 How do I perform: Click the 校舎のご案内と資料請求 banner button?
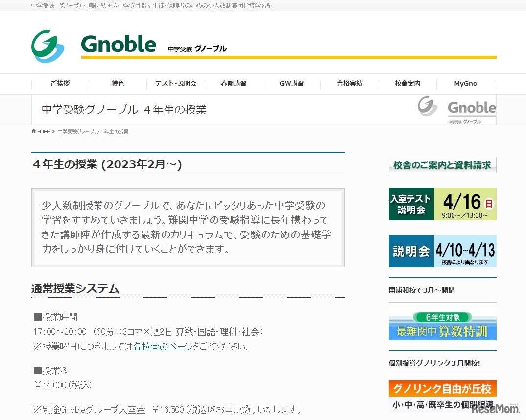coord(442,165)
